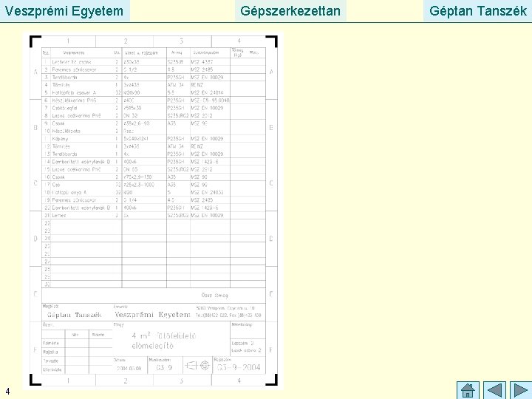Click the DN 32 size cell
This screenshot has height=399, width=532.
pos(130,116)
